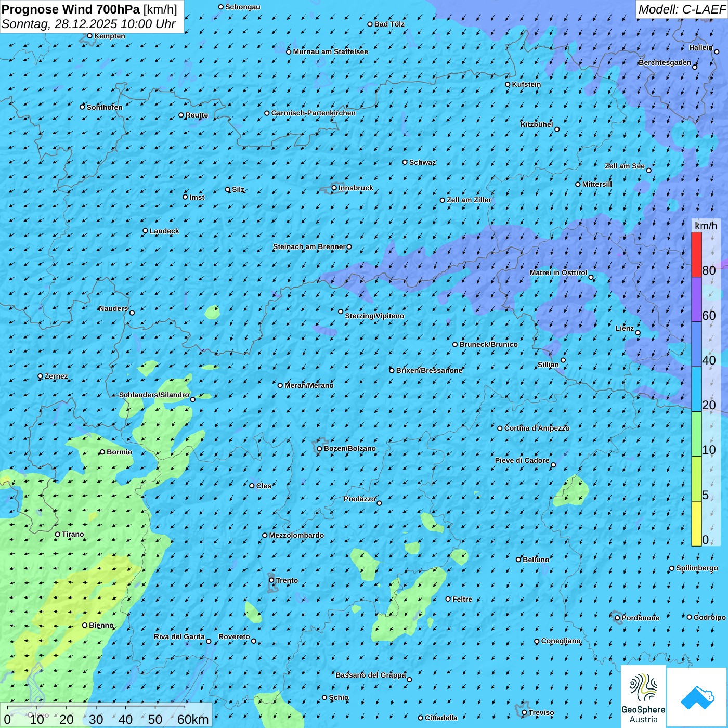Click the Bad Tölz label
This screenshot has height=728, width=728.
(x=389, y=24)
